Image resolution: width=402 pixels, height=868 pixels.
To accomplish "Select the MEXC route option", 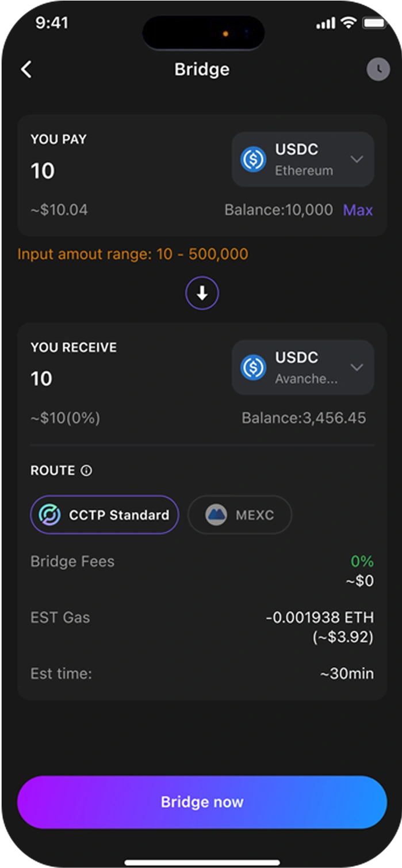I will tap(240, 515).
